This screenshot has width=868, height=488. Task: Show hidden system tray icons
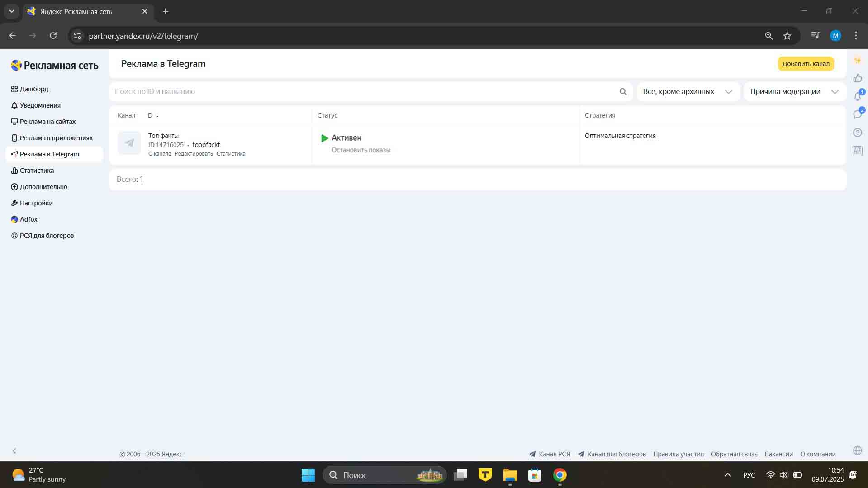click(728, 475)
